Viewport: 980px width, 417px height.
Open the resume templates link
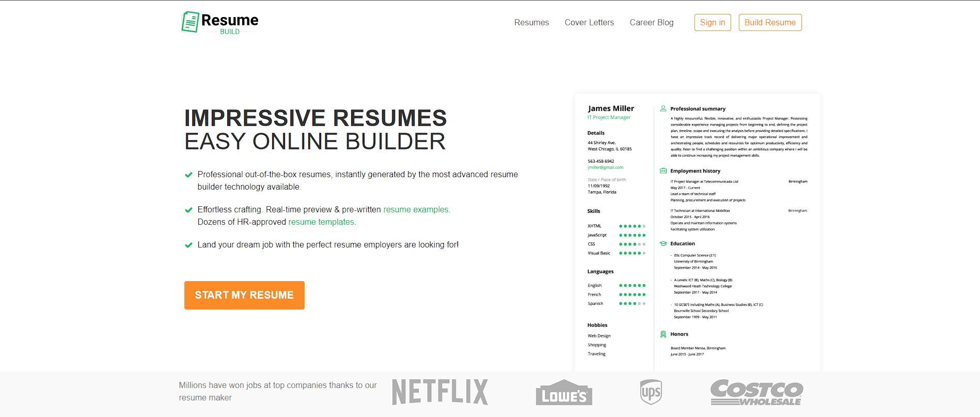pyautogui.click(x=321, y=222)
